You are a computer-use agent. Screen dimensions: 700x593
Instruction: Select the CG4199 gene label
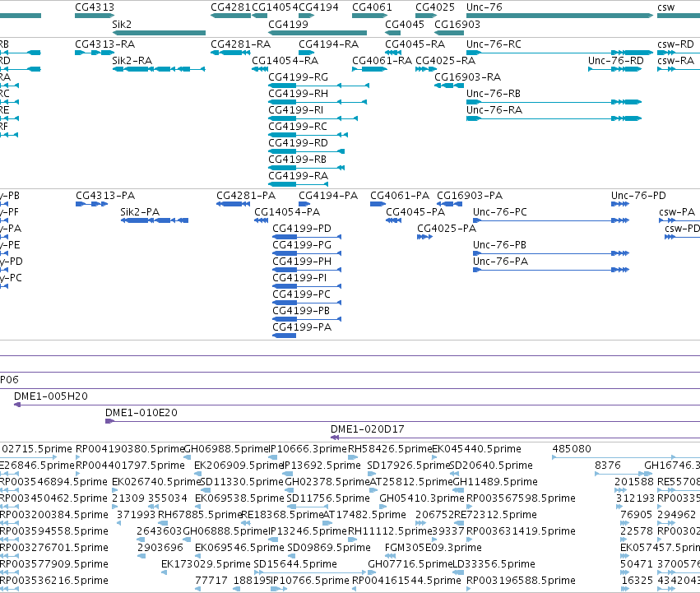pyautogui.click(x=289, y=25)
